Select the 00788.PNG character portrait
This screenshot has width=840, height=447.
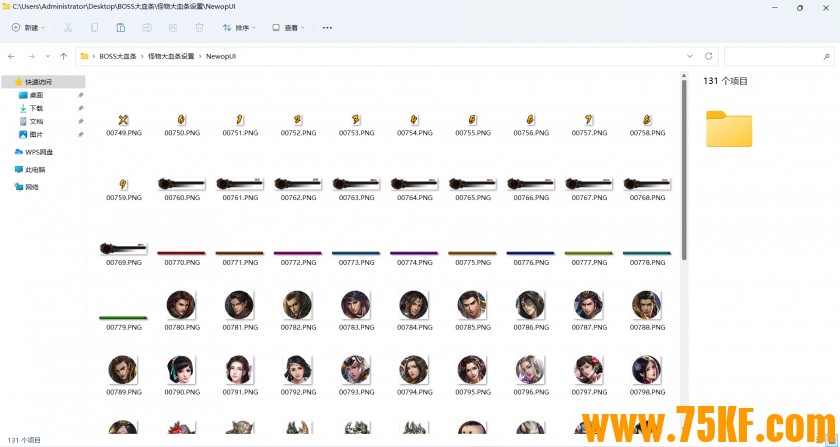coord(647,305)
